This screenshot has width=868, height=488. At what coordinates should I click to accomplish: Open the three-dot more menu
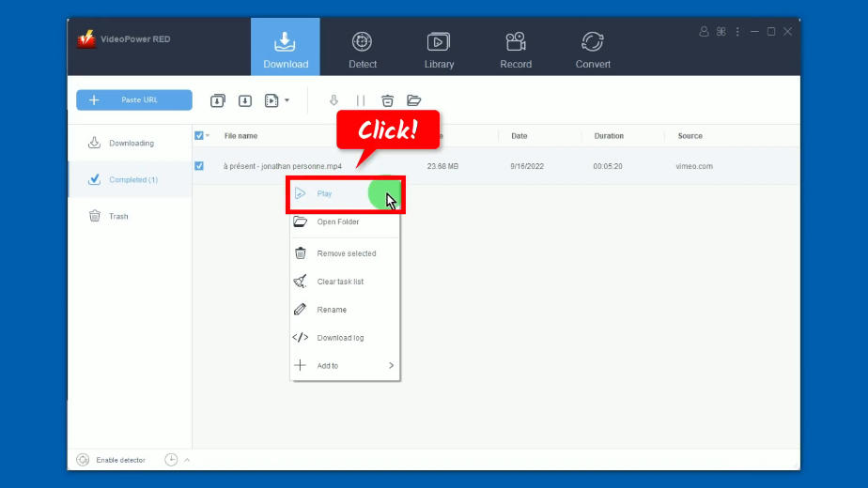click(737, 32)
